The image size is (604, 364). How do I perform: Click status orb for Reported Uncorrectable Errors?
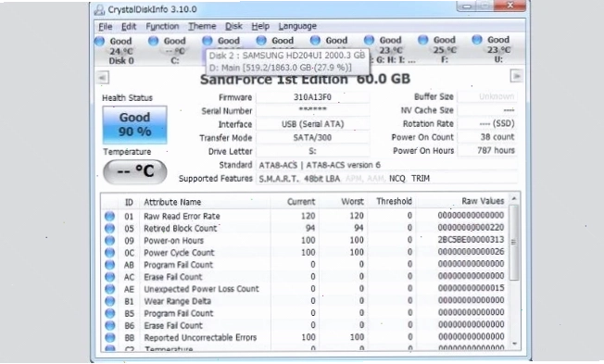pos(110,337)
